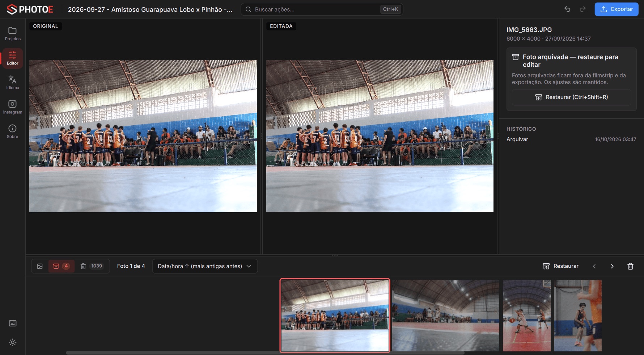Focus the Buscar ações search field
This screenshot has height=355, width=644.
coord(322,9)
